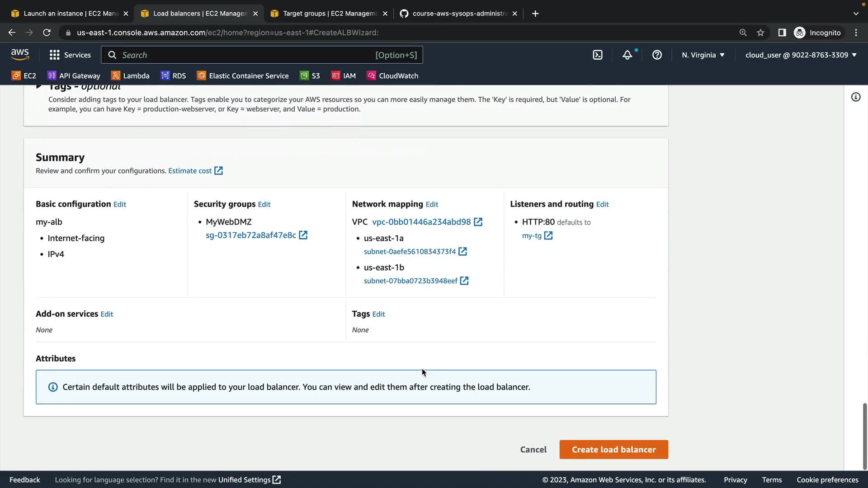Expand the Tags optional section
Viewport: 868px width, 488px height.
pyautogui.click(x=39, y=86)
